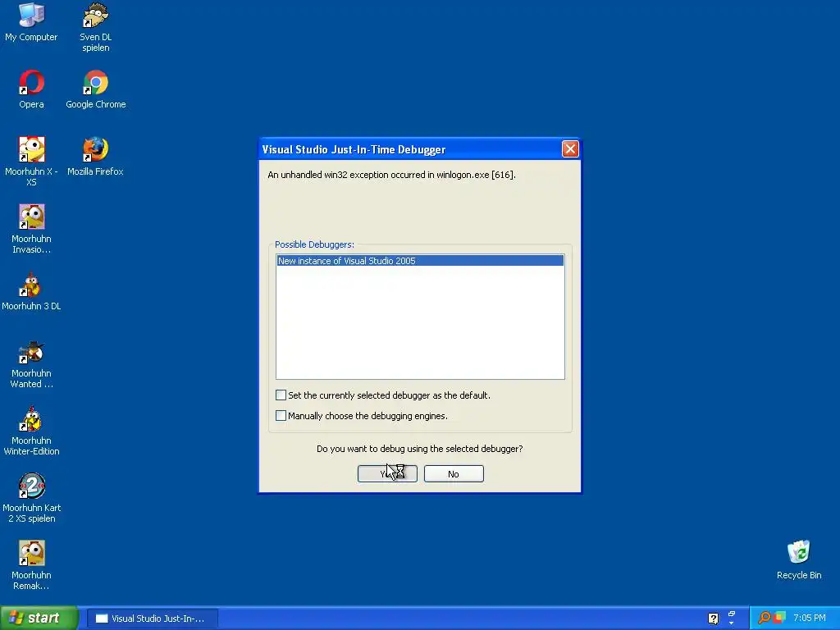The height and width of the screenshot is (630, 840).
Task: Open the Windows start menu
Action: click(x=39, y=618)
